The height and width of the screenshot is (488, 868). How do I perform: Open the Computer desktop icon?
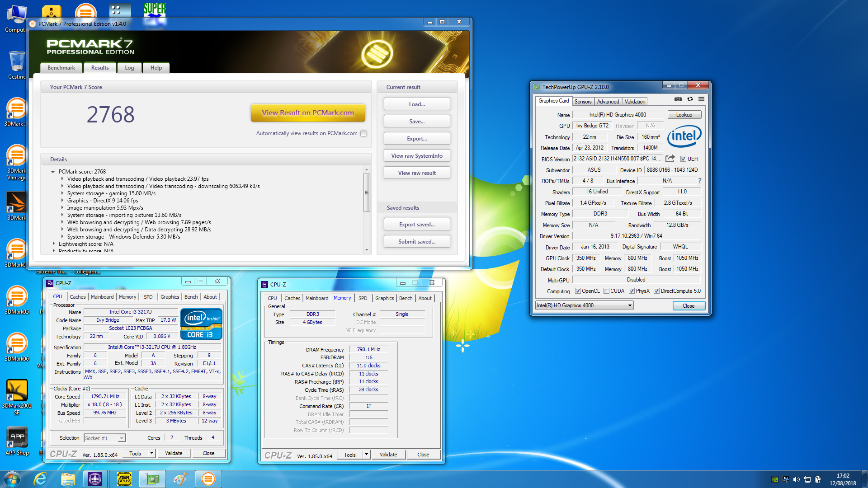click(x=16, y=19)
